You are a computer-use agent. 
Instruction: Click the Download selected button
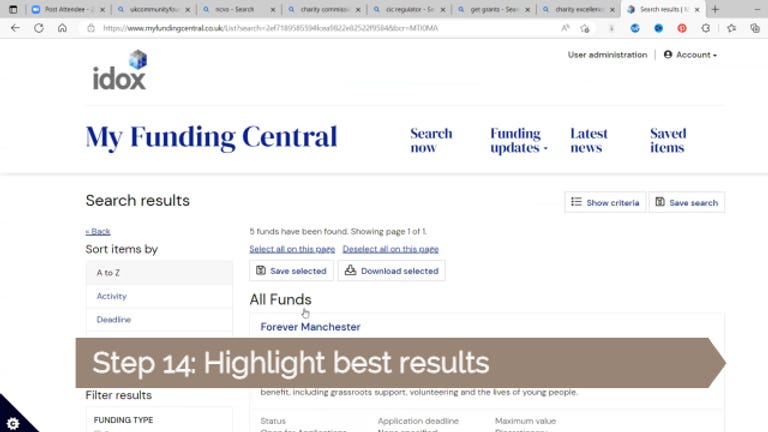coord(391,271)
